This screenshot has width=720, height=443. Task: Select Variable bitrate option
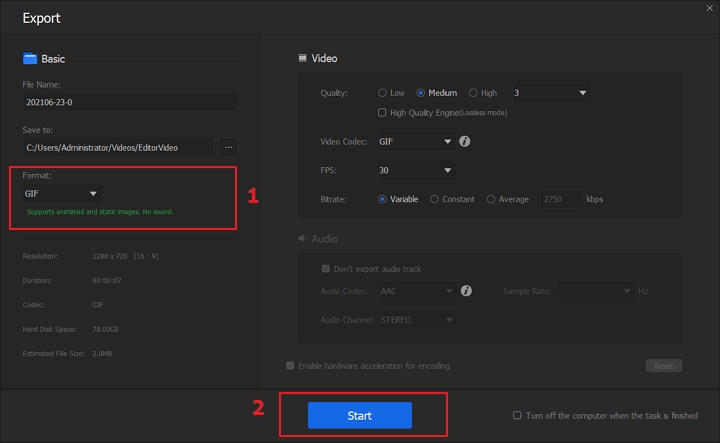382,199
